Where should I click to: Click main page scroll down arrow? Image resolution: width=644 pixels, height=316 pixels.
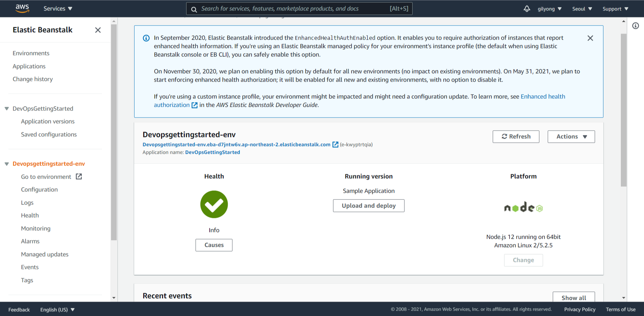pos(624,298)
